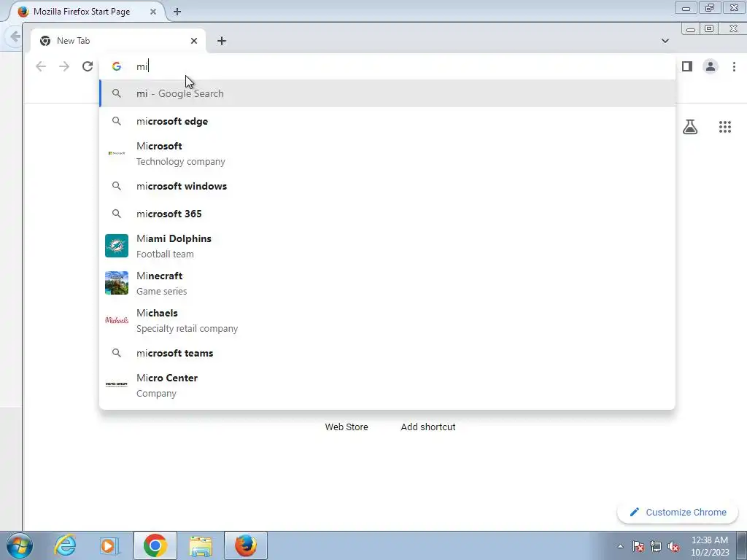747x560 pixels.
Task: Click the Miami Dolphins logo thumbnail
Action: click(117, 246)
